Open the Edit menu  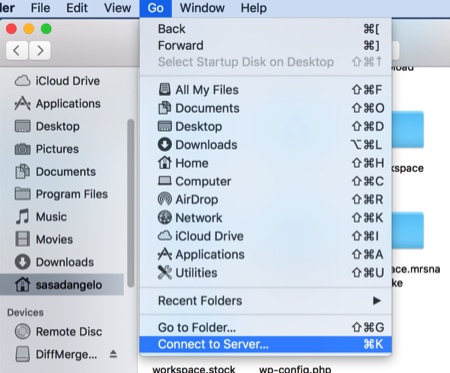coord(77,8)
